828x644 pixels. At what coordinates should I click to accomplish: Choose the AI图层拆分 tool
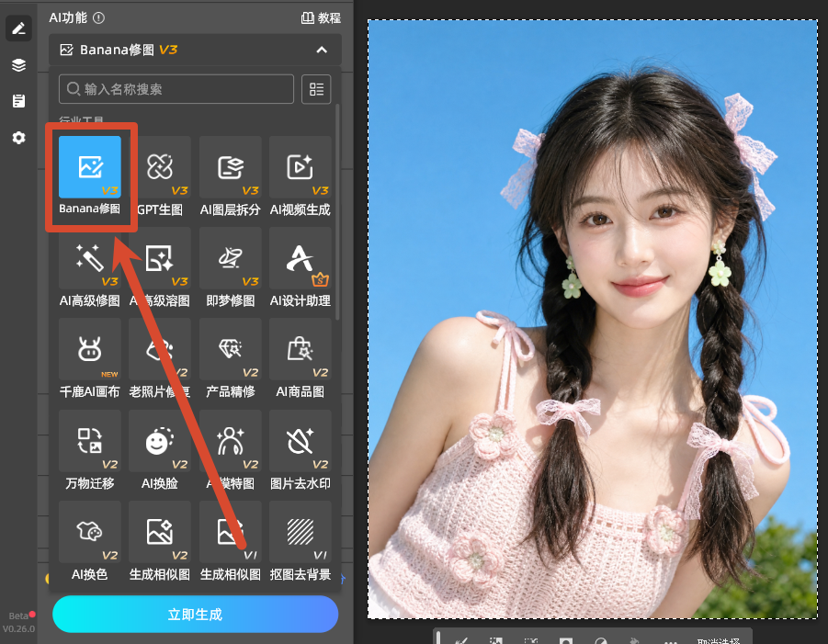(x=231, y=167)
